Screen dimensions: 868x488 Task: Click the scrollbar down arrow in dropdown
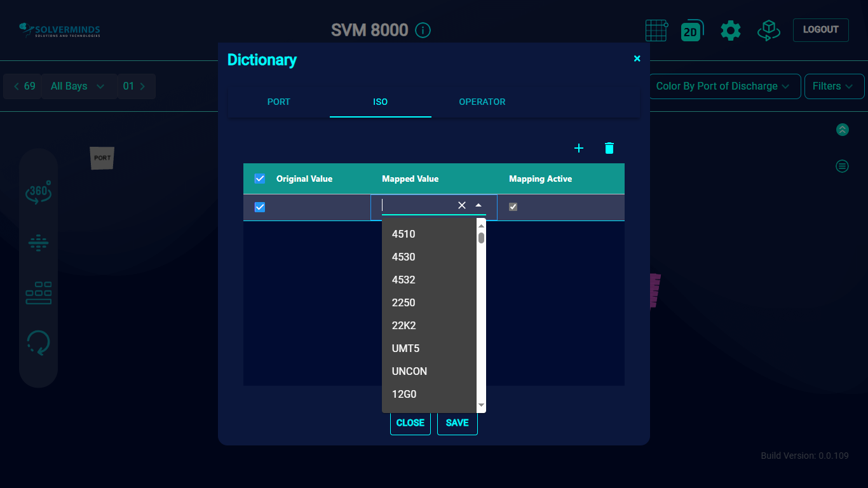(481, 405)
